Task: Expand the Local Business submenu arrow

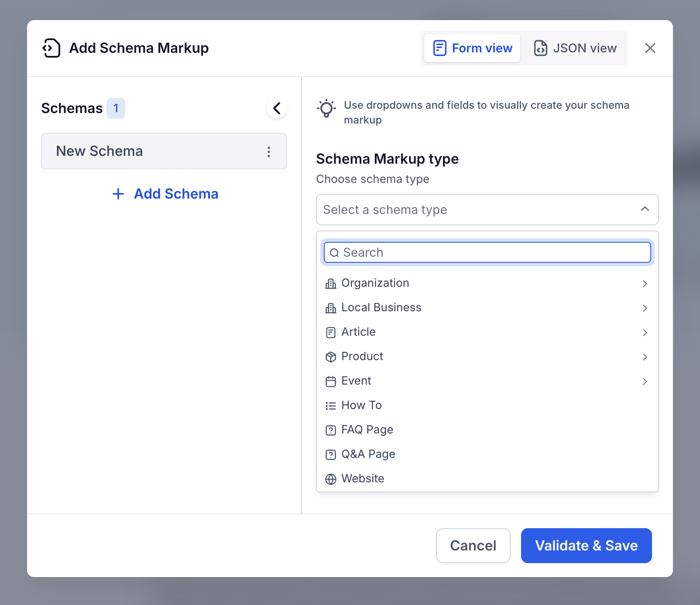Action: 645,308
